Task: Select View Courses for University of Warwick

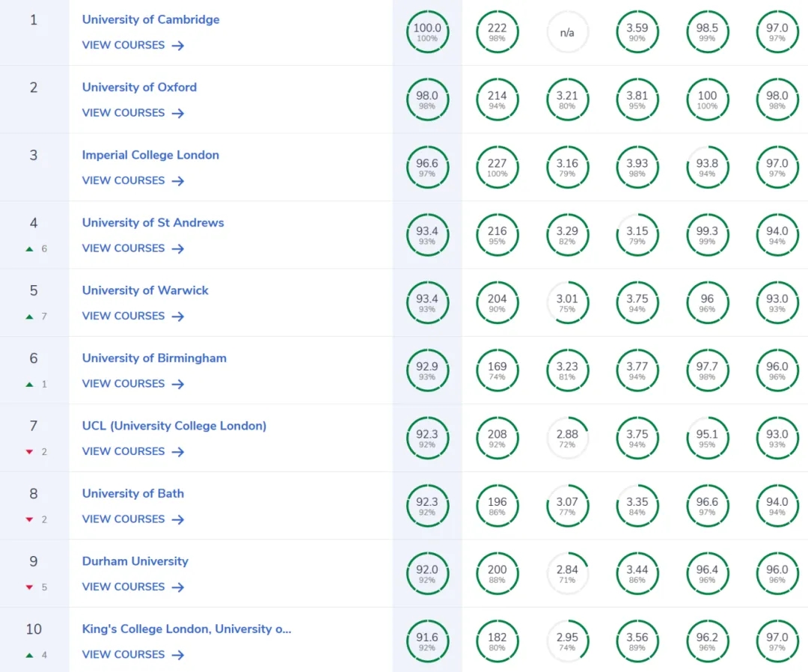Action: coord(123,316)
